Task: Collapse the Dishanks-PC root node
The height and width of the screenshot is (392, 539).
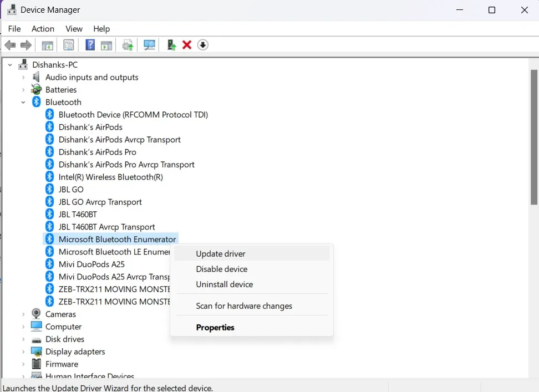Action: [x=10, y=64]
